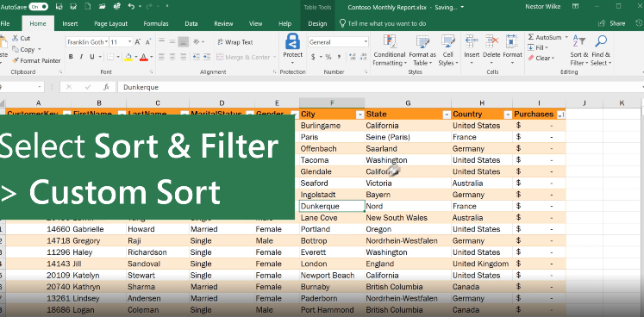Viewport: 644px width, 317px height.
Task: Click inside the formula bar showing Dunkerque
Action: (378, 87)
